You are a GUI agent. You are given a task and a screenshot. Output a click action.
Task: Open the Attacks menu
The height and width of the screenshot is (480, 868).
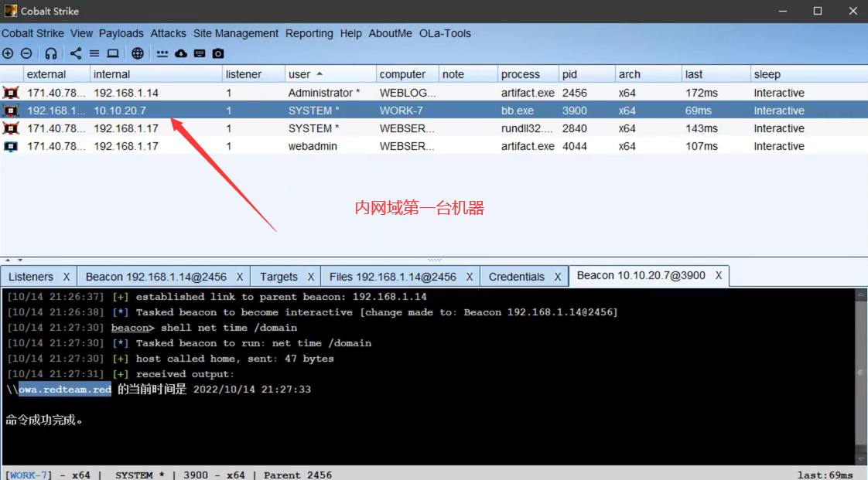[168, 33]
